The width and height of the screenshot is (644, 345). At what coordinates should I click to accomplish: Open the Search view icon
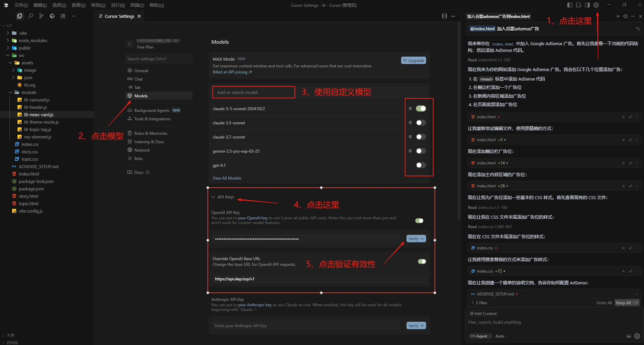(x=31, y=16)
